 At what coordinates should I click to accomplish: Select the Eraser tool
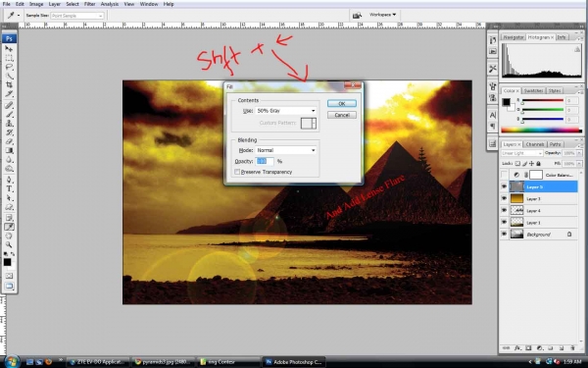pyautogui.click(x=9, y=141)
